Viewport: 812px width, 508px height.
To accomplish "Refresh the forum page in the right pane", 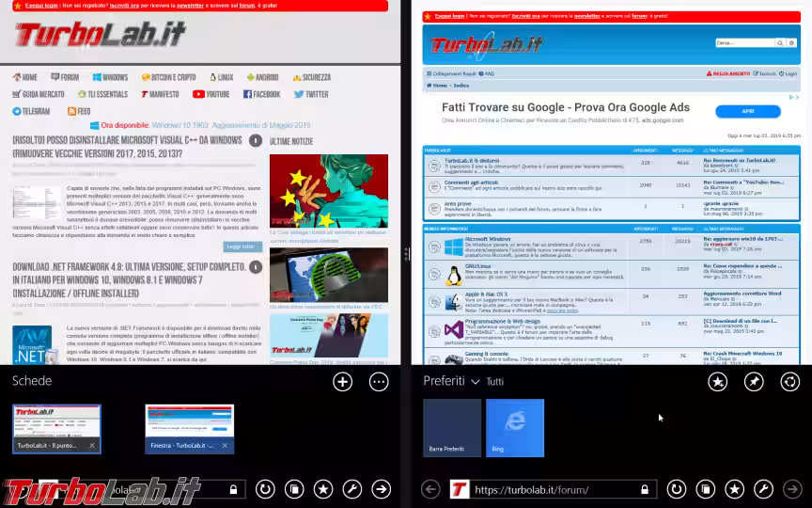I will point(677,489).
